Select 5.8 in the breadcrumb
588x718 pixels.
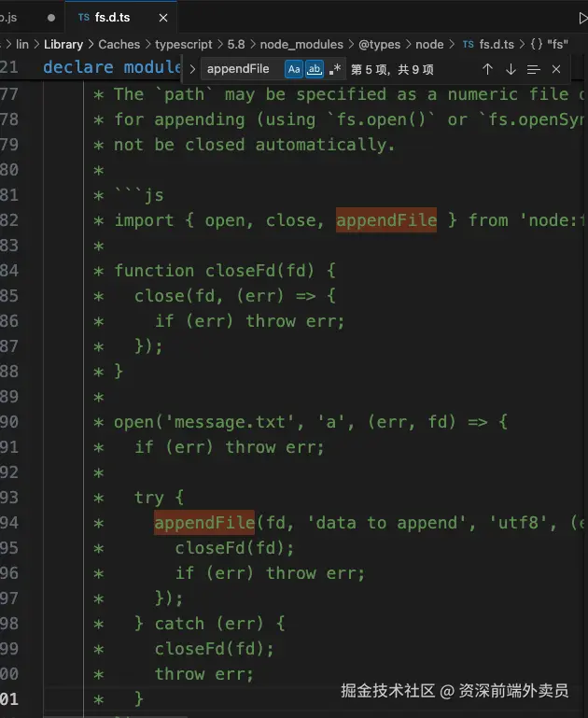pyautogui.click(x=236, y=45)
